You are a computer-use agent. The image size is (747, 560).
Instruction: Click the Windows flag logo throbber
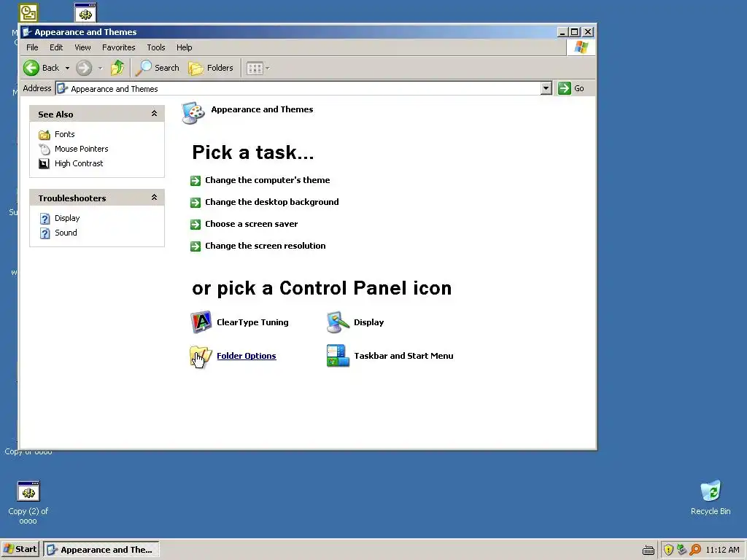click(x=581, y=47)
